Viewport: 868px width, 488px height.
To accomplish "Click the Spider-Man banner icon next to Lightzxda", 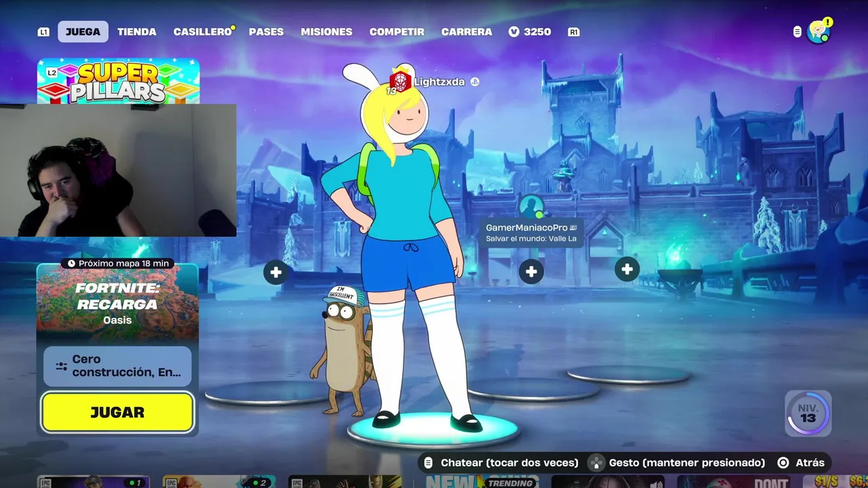I will (x=400, y=82).
